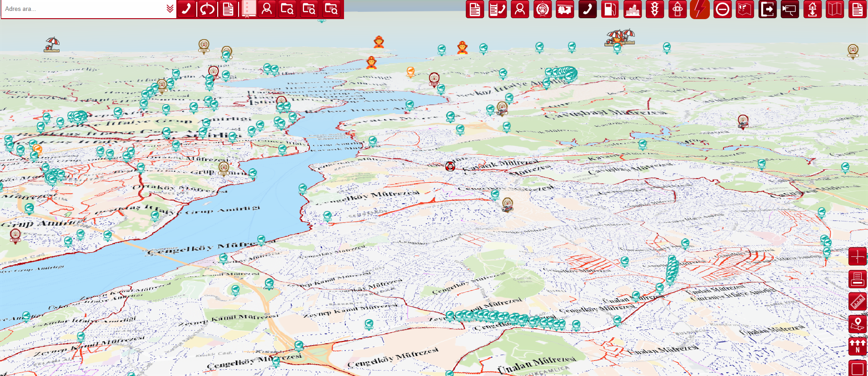This screenshot has height=376, width=868.
Task: Click the orange pin marker north of the strait
Action: pyautogui.click(x=410, y=72)
